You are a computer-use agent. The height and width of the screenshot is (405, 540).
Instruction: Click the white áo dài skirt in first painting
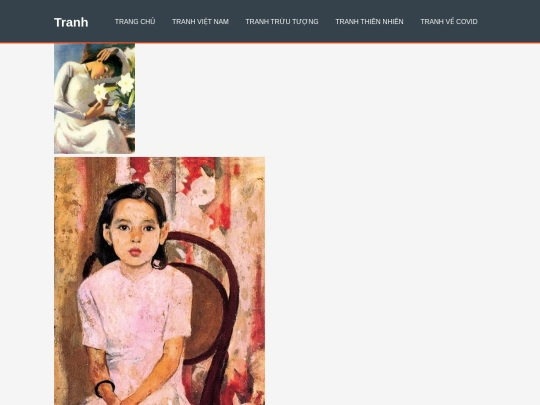pos(90,136)
